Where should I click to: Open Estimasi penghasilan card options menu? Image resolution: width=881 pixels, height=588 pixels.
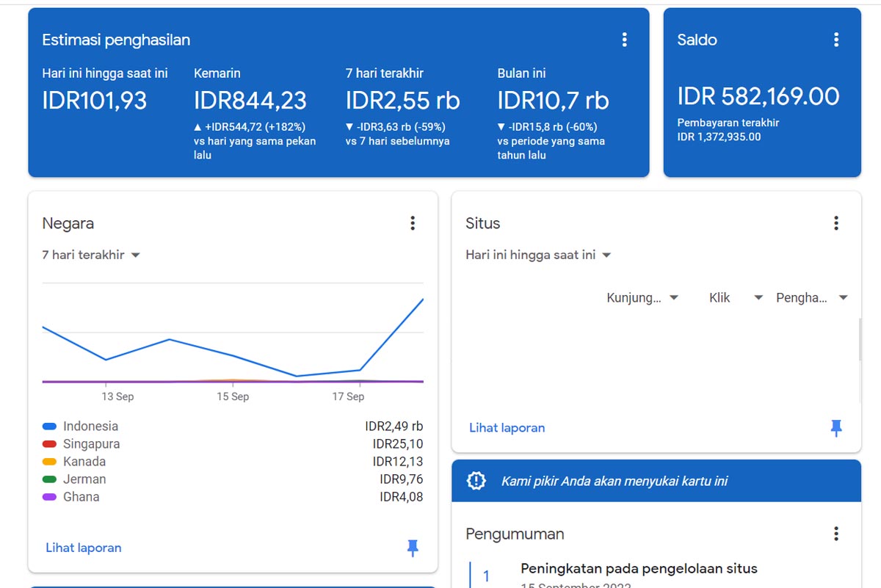pyautogui.click(x=625, y=40)
